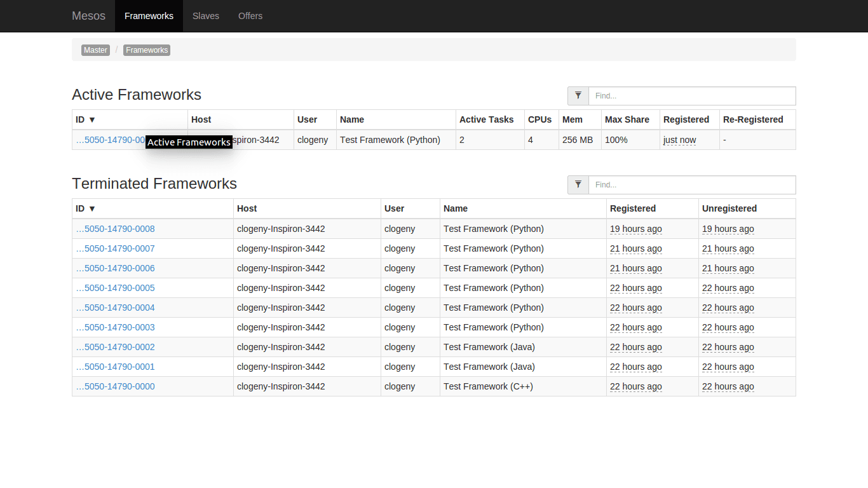Focus the Active Frameworks Find field

[x=691, y=96]
